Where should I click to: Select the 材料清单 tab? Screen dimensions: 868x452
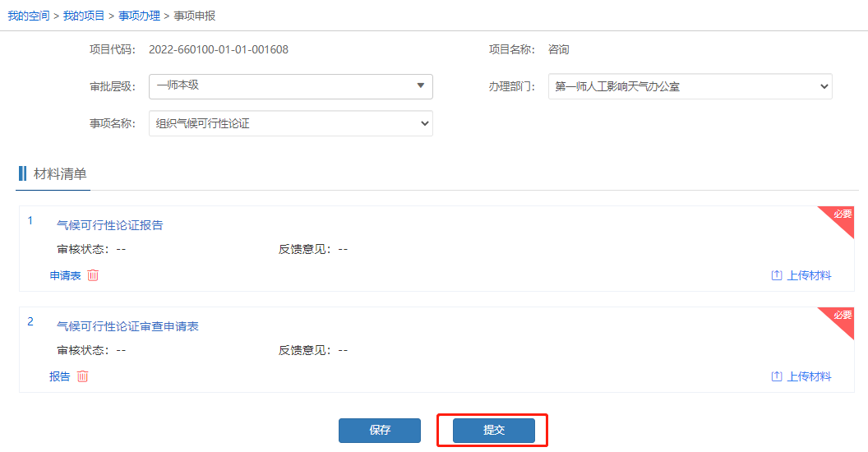pos(59,173)
